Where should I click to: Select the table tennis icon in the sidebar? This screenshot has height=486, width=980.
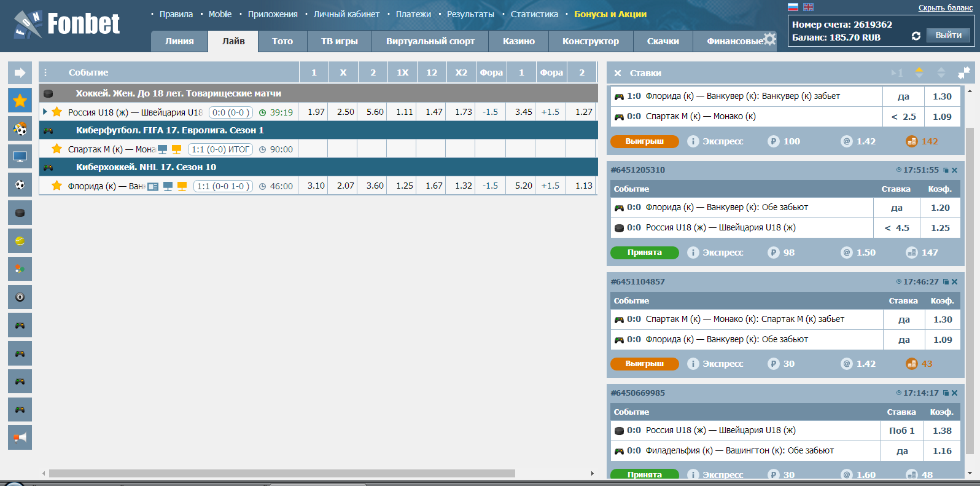click(20, 269)
